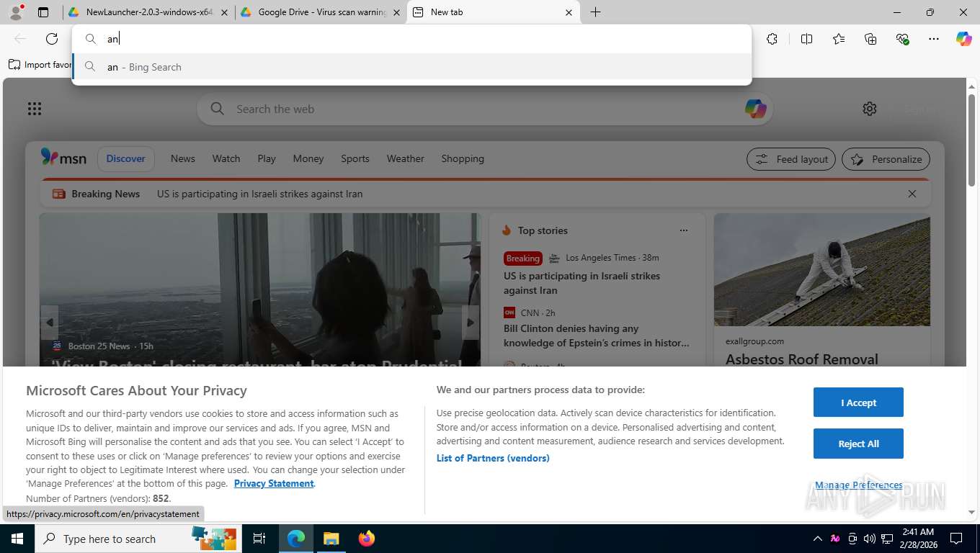Click the Search the web box
980x553 pixels.
pyautogui.click(x=484, y=109)
